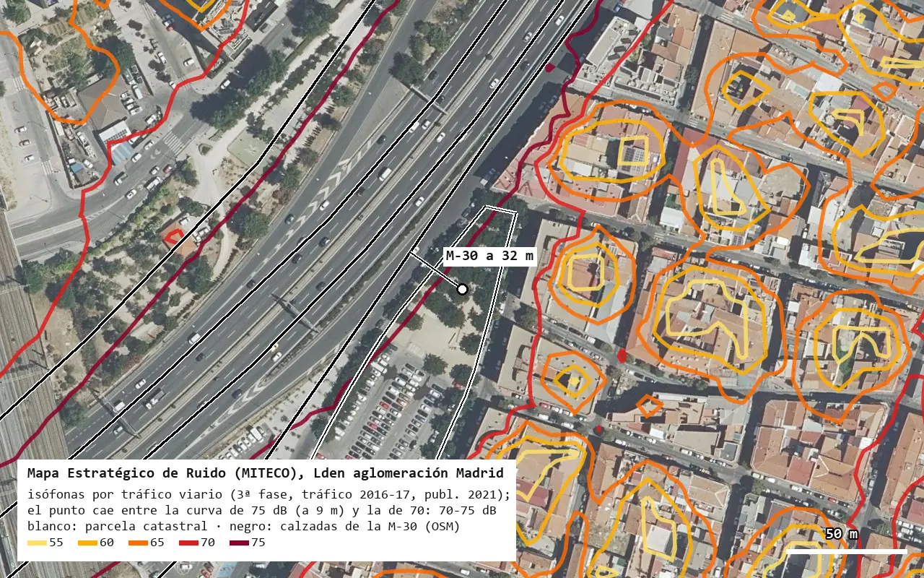Click the 70 dB red legend swatch
The width and height of the screenshot is (924, 578).
[189, 543]
